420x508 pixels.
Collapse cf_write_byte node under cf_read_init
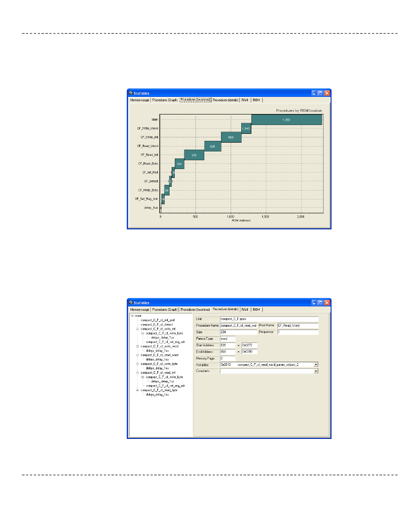(143, 377)
